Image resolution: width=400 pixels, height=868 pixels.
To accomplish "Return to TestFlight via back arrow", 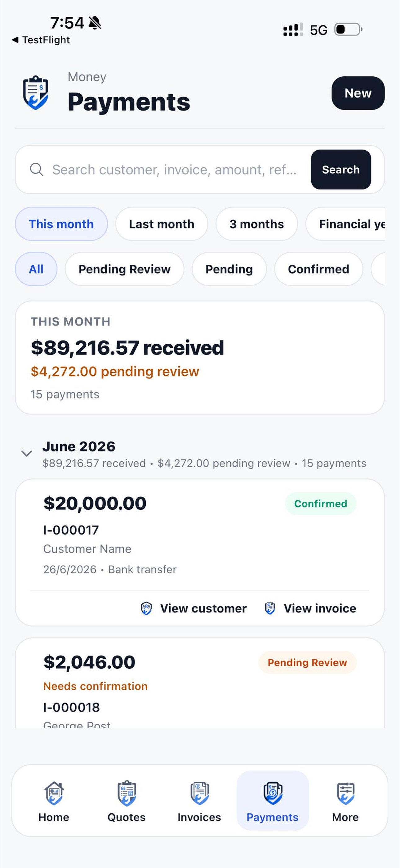I will click(x=15, y=40).
